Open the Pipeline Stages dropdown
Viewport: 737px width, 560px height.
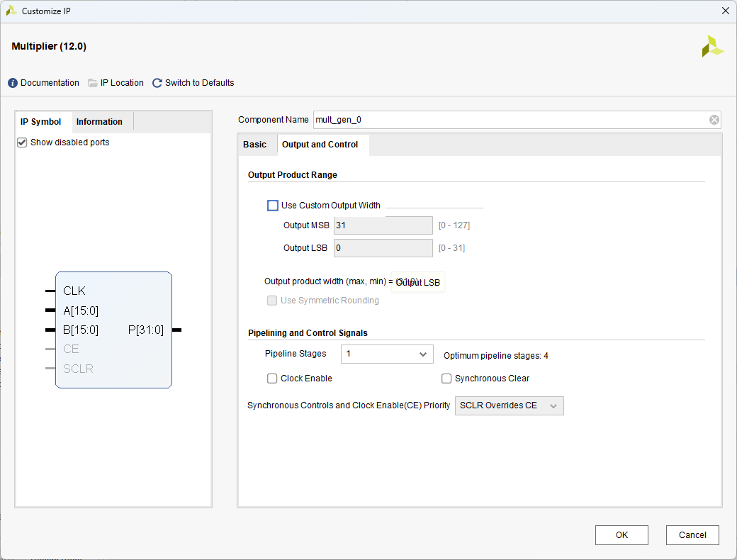tap(387, 354)
